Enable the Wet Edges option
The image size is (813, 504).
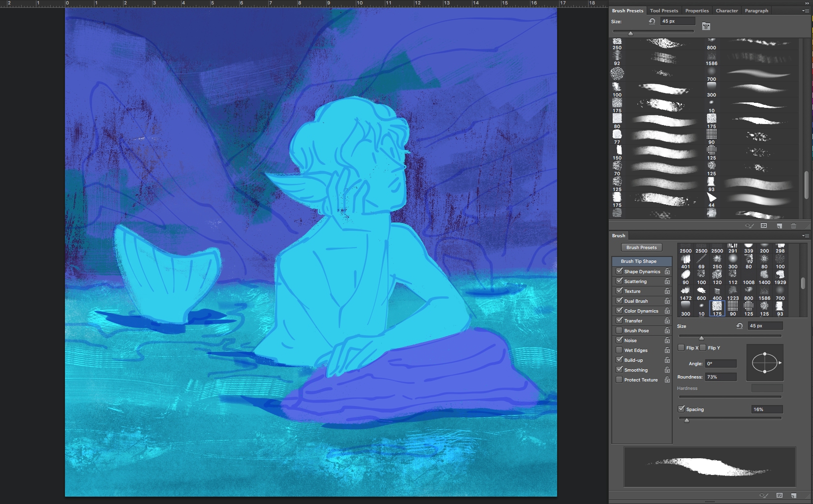click(x=619, y=350)
